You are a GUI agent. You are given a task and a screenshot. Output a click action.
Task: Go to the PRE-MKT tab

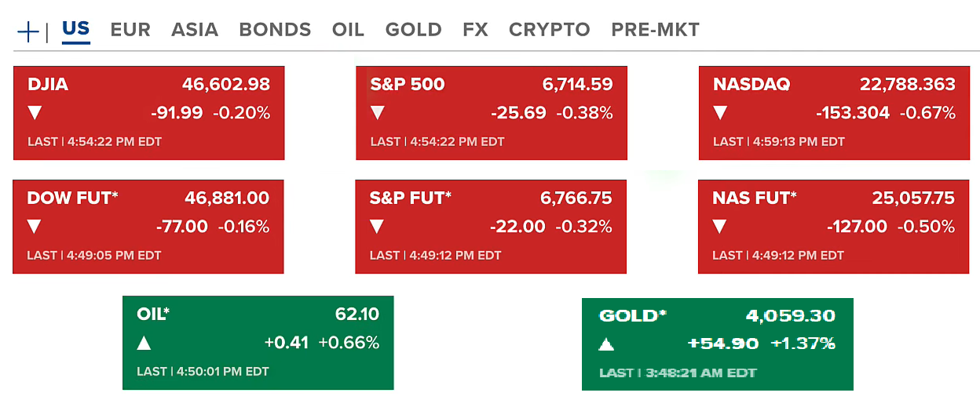[x=655, y=30]
